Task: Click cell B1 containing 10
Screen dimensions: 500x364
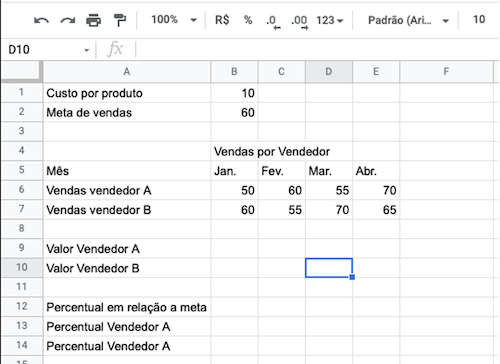Action: point(234,93)
